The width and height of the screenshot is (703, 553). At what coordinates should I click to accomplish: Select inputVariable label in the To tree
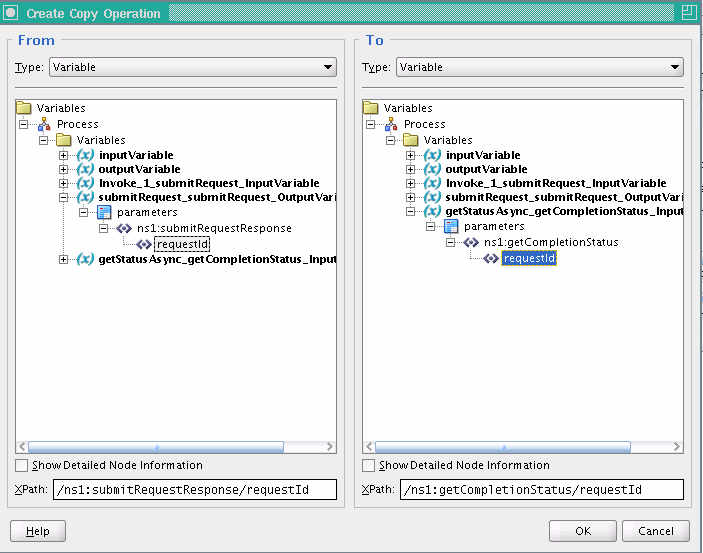[483, 155]
